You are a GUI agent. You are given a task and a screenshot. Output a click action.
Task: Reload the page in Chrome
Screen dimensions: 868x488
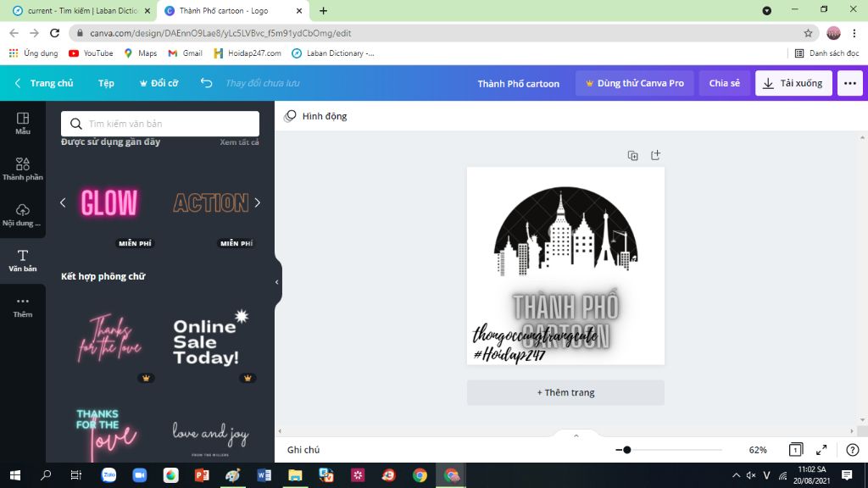pos(55,33)
